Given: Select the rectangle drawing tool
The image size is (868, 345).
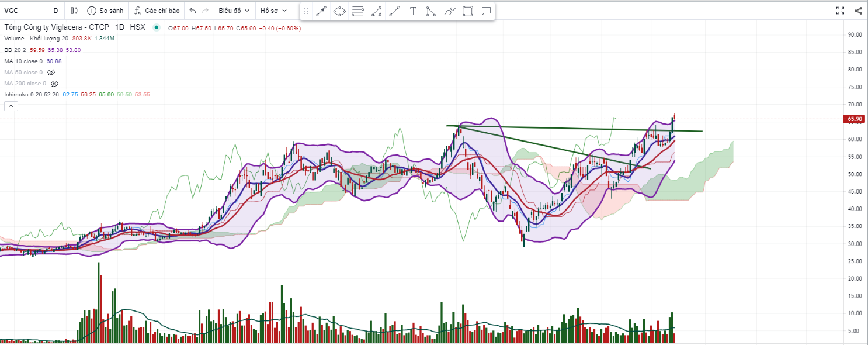Looking at the screenshot, I should [468, 11].
